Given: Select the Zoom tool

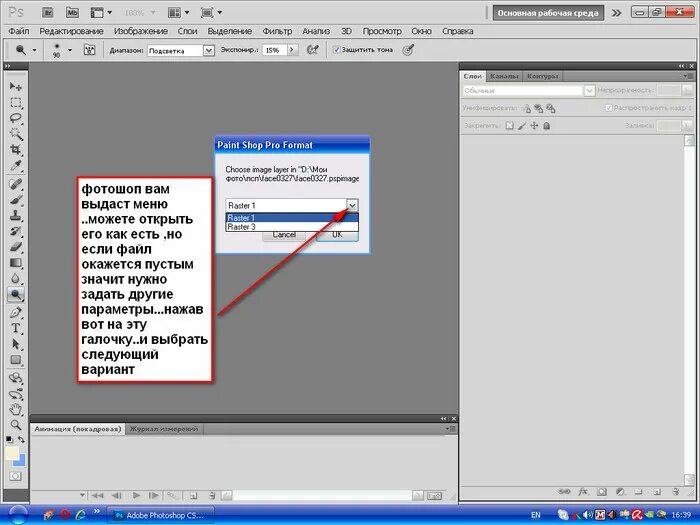Looking at the screenshot, I should click(16, 425).
